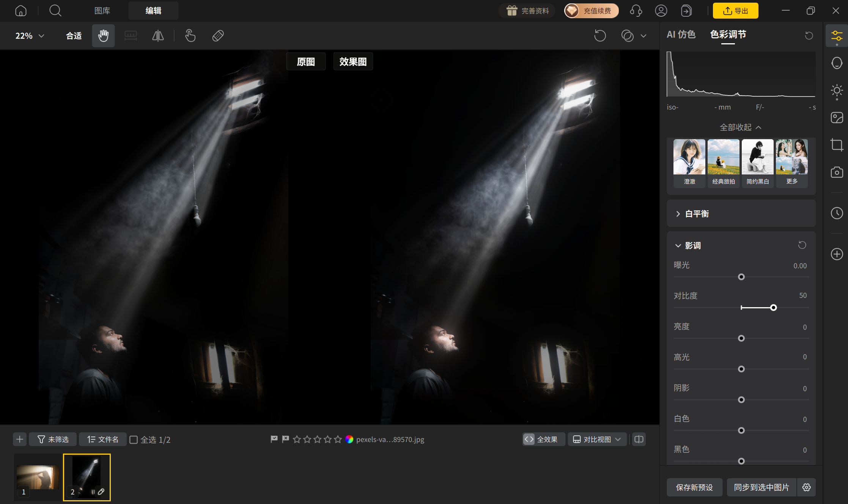Click 保存新预设 save preset button
This screenshot has height=504, width=848.
694,487
